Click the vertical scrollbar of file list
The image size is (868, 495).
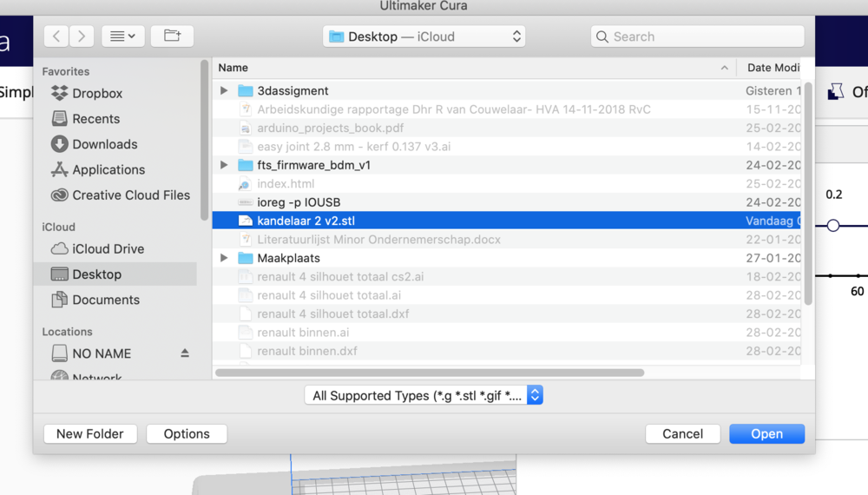[808, 194]
